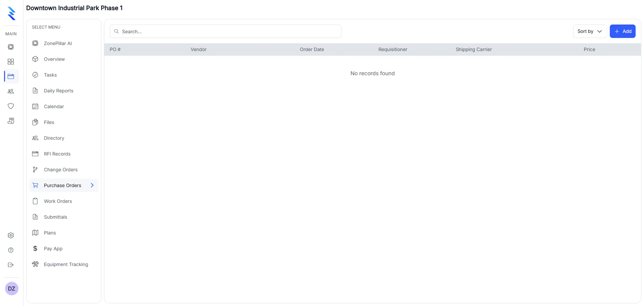Switch to the Work Orders section
Viewport: 644px width, 306px height.
point(58,201)
